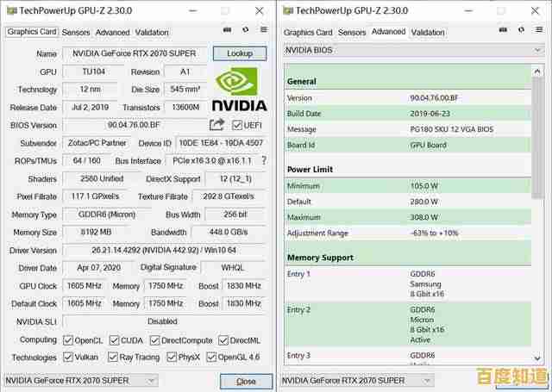This screenshot has height=392, width=552.
Task: Click the screenshot camera icon in left window
Action: [227, 31]
